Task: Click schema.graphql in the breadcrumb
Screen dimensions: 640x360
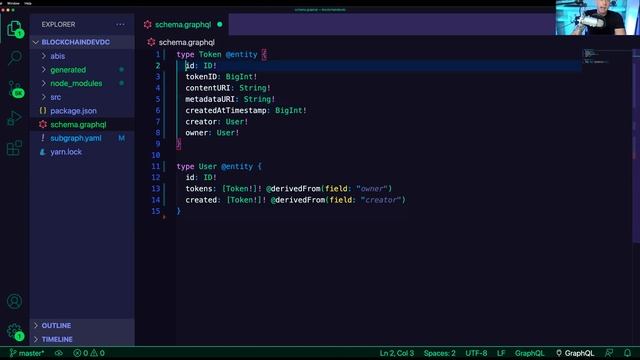Action: coord(187,42)
